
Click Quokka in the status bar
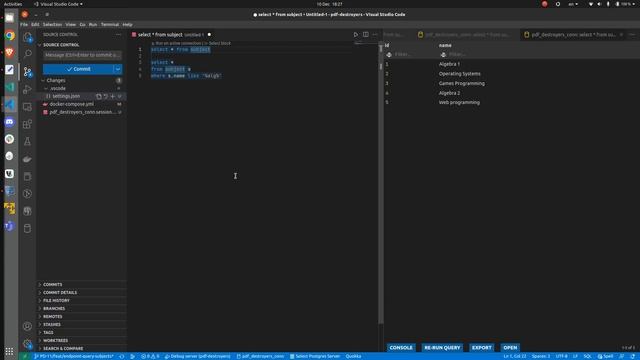point(353,356)
